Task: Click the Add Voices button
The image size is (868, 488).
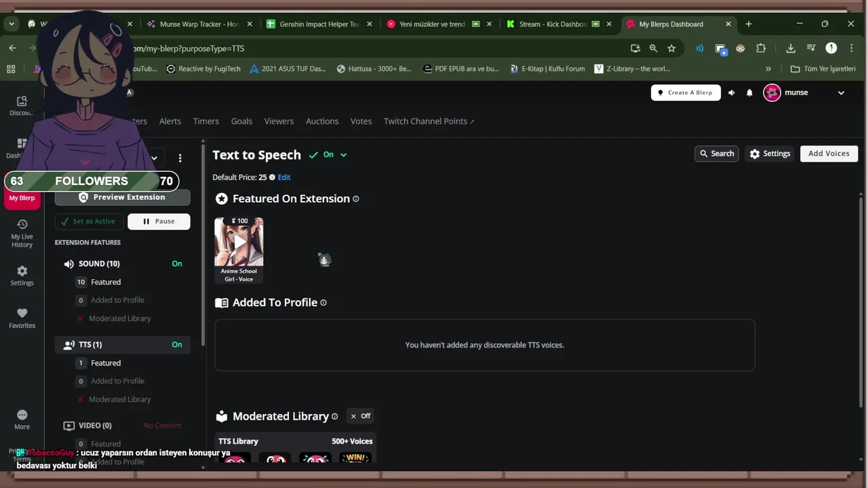Action: click(829, 154)
